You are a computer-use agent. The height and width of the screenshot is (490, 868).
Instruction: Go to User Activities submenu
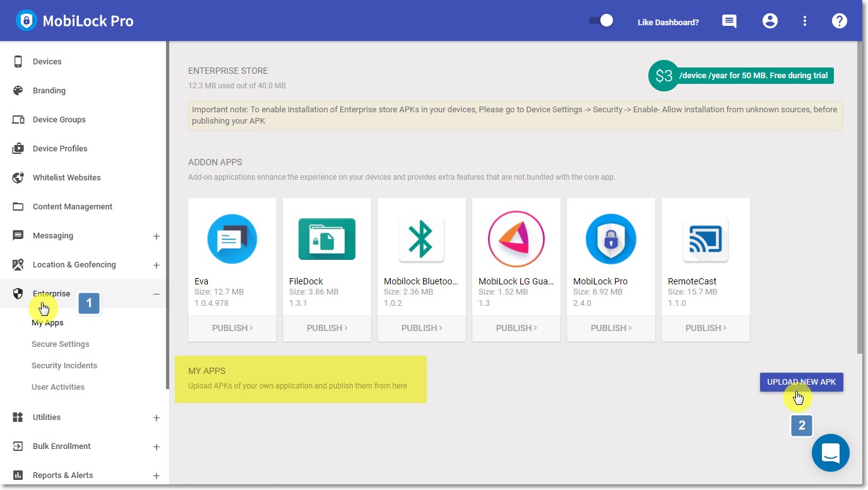[58, 387]
